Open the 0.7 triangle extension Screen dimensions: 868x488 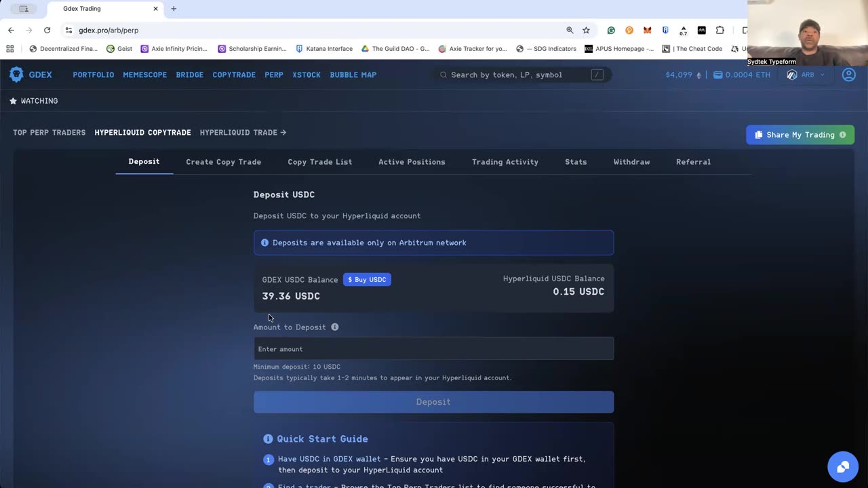(x=684, y=30)
